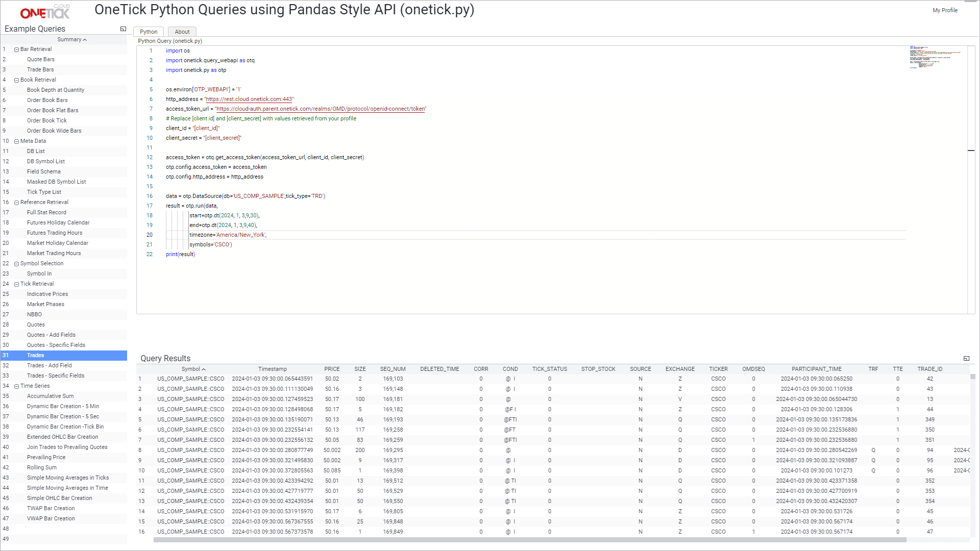Collapse the Time Series group
The width and height of the screenshot is (980, 551).
[x=17, y=386]
